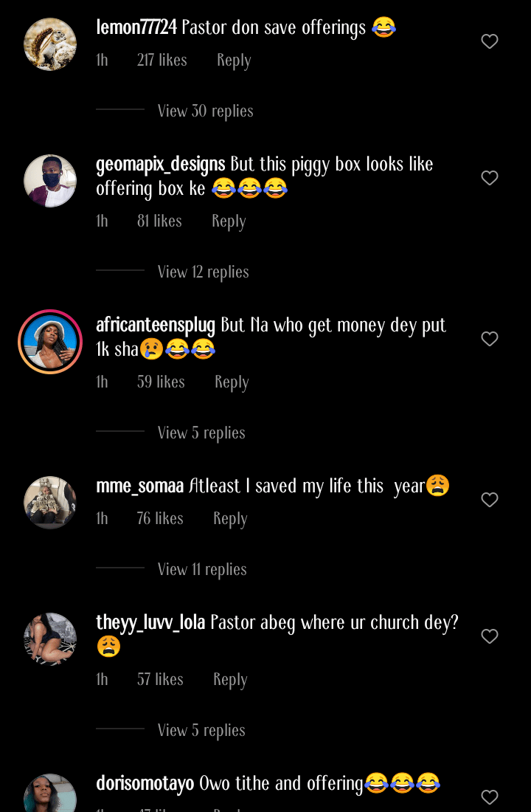Like africanteensplug's comment
The width and height of the screenshot is (531, 812).
click(490, 339)
